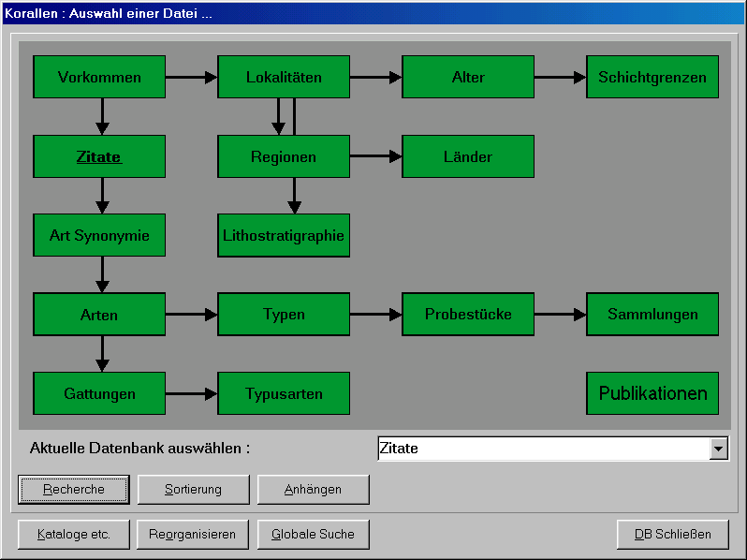The height and width of the screenshot is (560, 747).
Task: Select the underlined Zitate box
Action: (99, 156)
